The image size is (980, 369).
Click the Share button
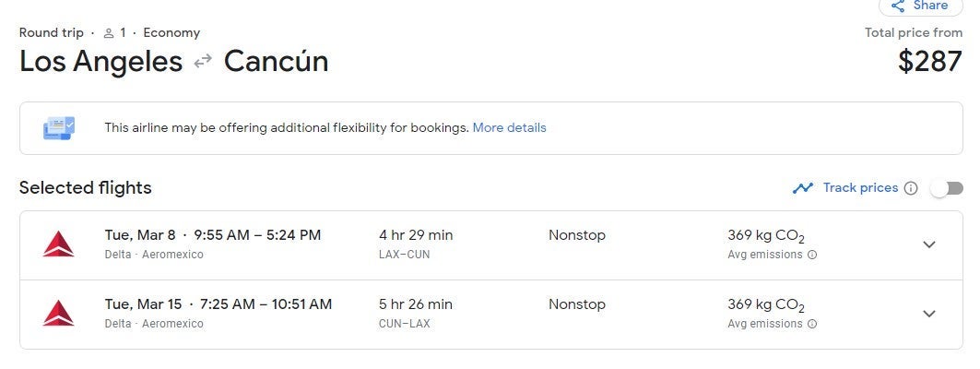pos(920,6)
